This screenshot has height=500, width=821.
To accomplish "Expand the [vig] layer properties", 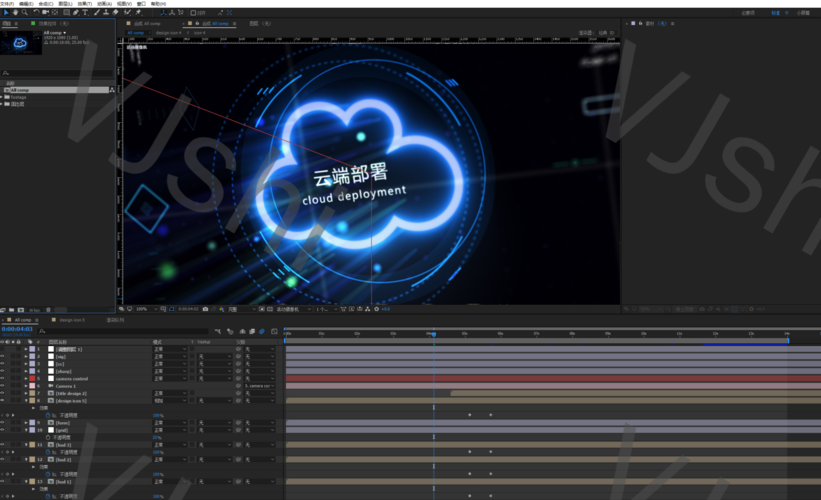I will (26, 356).
